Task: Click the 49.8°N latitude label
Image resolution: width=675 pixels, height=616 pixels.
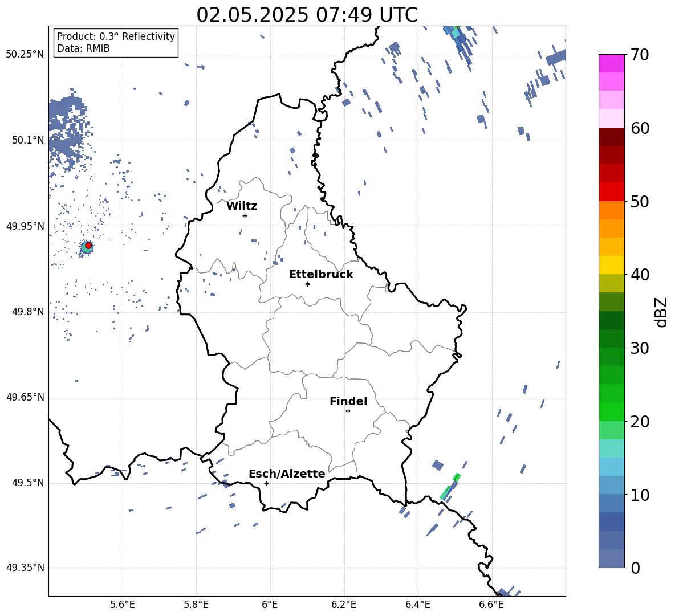Action: pos(27,312)
